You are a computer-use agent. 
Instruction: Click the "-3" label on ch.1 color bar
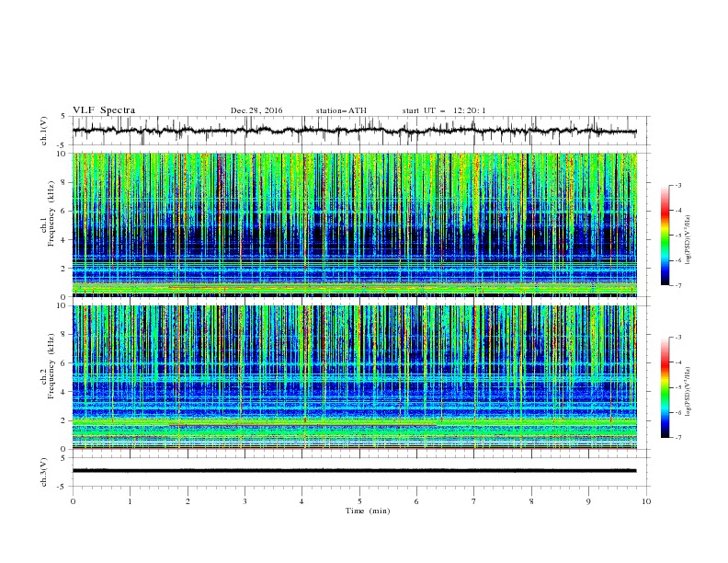click(x=678, y=185)
